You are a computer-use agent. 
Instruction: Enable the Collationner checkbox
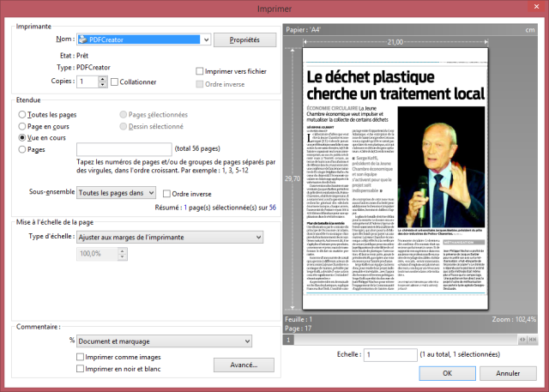[115, 81]
